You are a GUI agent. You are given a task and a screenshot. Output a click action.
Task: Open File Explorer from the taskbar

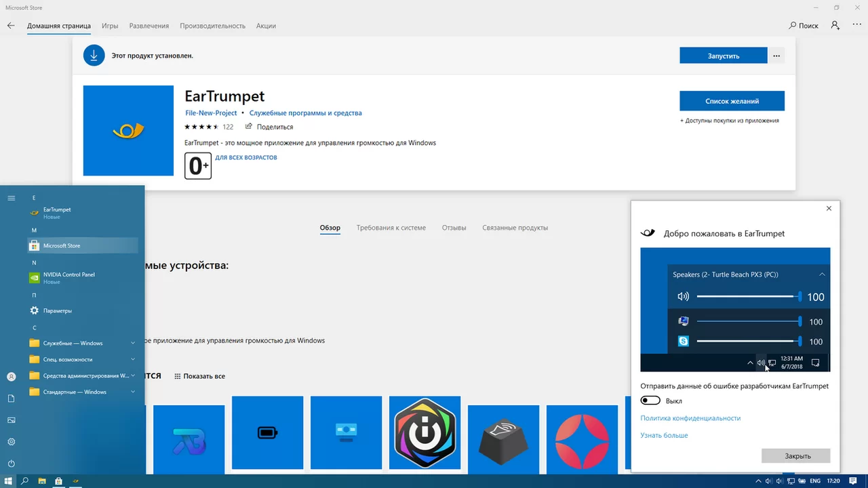point(42,481)
